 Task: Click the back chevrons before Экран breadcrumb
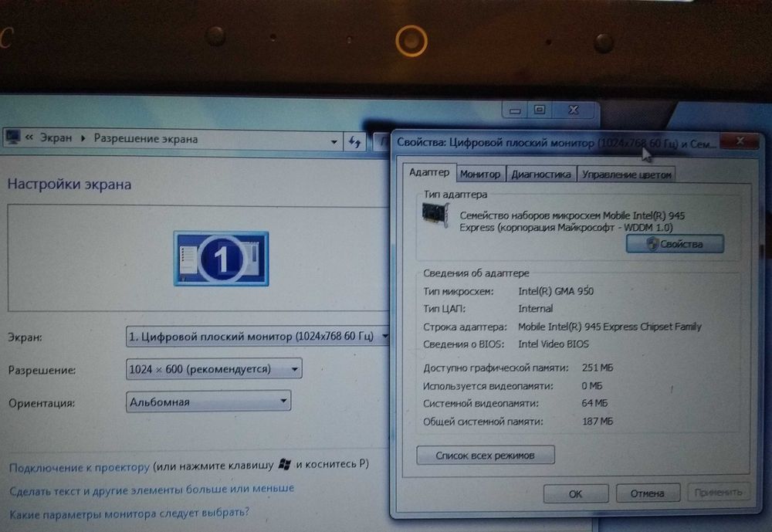29,138
